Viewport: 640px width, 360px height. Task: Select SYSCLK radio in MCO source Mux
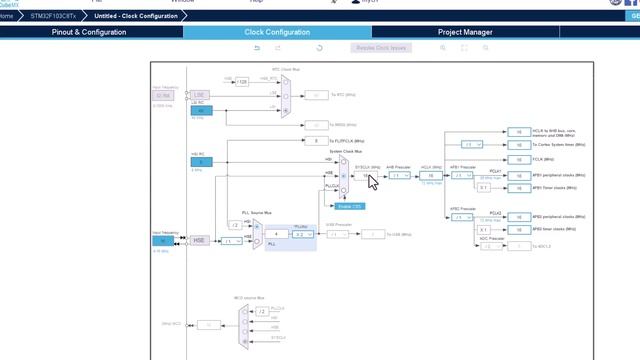(245, 342)
